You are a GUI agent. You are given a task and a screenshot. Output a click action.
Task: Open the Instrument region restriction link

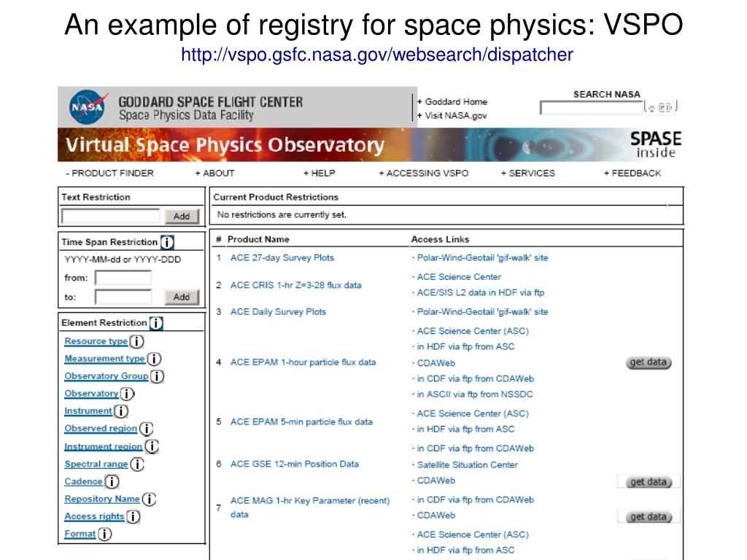click(103, 447)
